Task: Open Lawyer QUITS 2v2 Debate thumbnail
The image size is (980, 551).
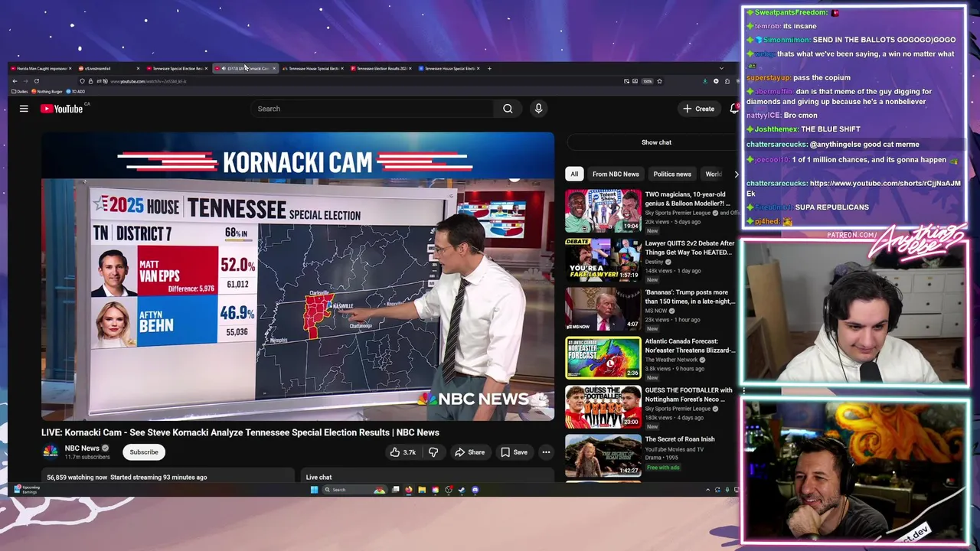Action: point(603,259)
